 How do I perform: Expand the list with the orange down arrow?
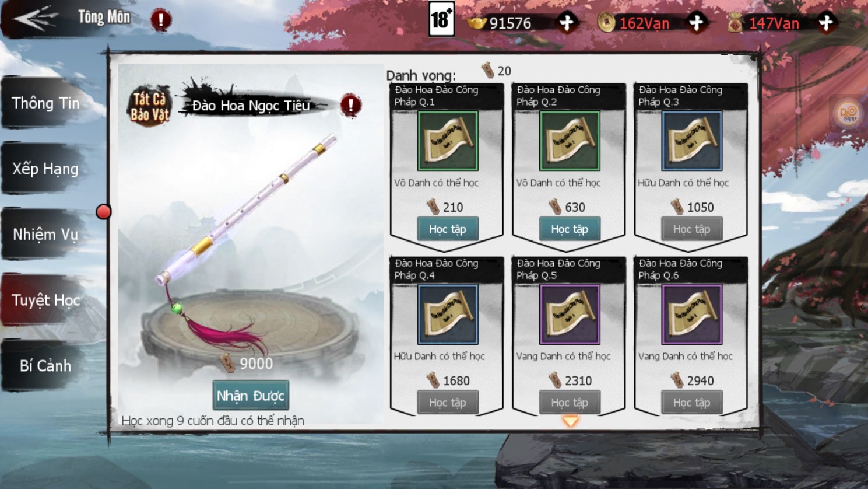click(570, 421)
